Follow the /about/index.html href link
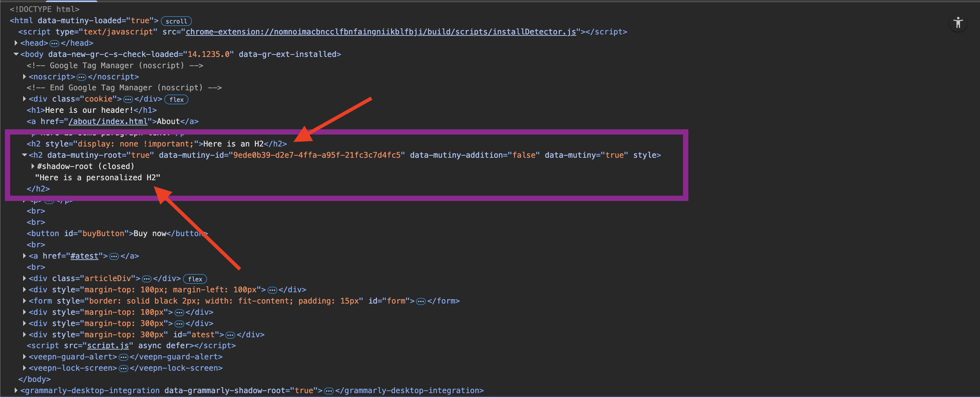This screenshot has height=397, width=980. [108, 122]
